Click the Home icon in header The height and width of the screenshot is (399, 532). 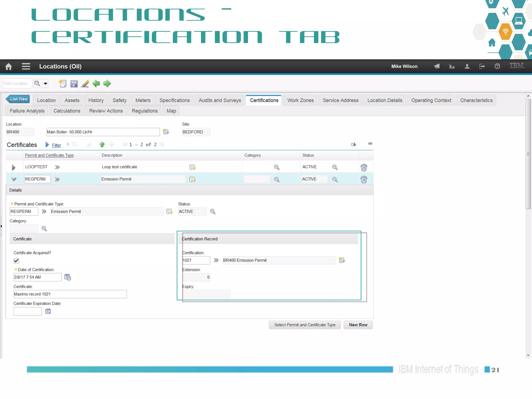coord(9,66)
